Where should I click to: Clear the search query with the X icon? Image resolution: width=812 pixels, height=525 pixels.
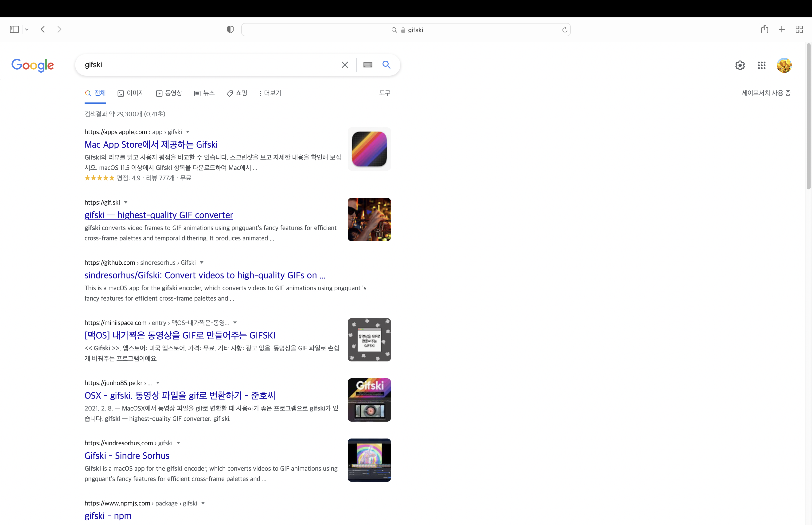click(345, 65)
